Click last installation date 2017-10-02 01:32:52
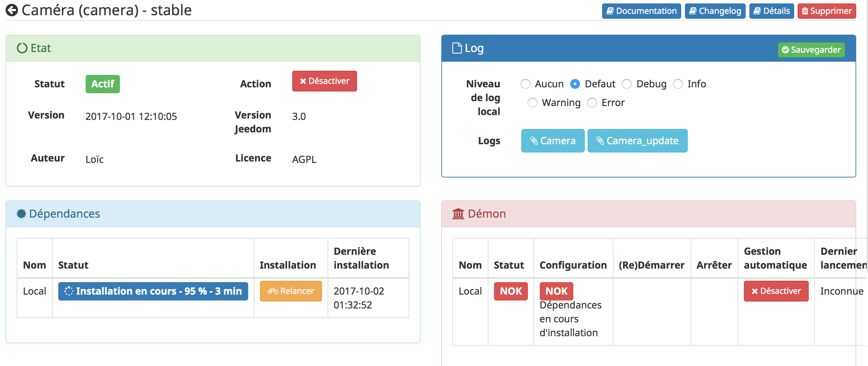The image size is (868, 366). click(x=359, y=298)
